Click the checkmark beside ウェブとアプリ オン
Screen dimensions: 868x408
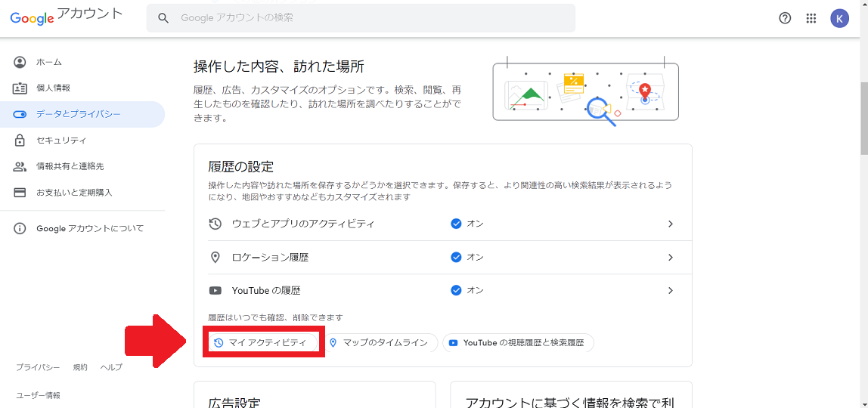point(456,224)
